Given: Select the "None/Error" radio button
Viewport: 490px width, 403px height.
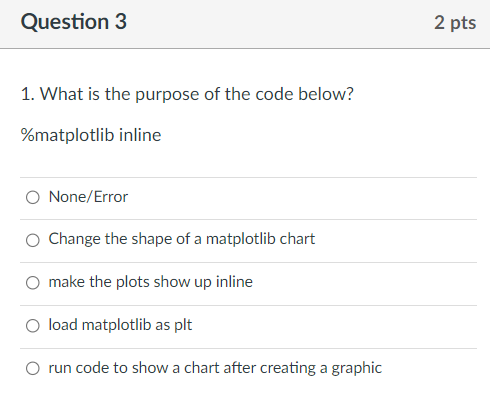Looking at the screenshot, I should coord(33,197).
